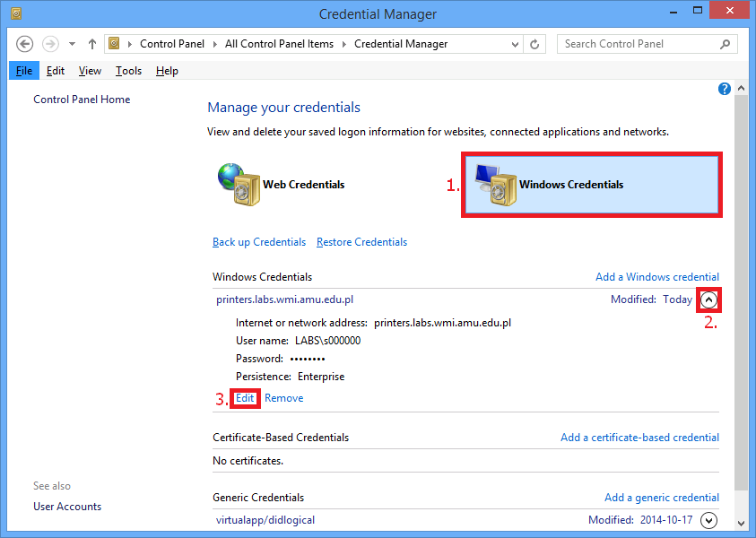Click the 'No certificates.' text

click(248, 461)
